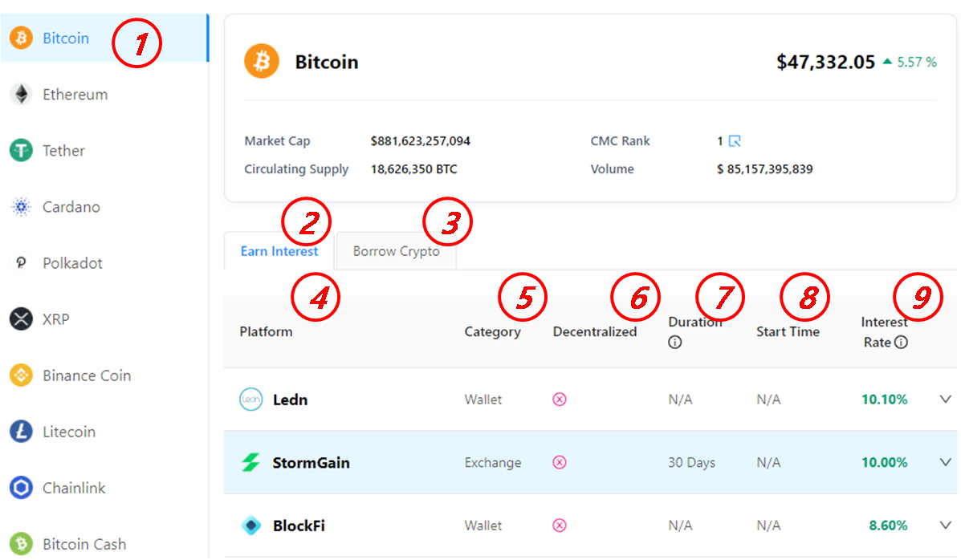Click Ledn's not-decentralized X icon
Image resolution: width=961 pixels, height=560 pixels.
(560, 400)
